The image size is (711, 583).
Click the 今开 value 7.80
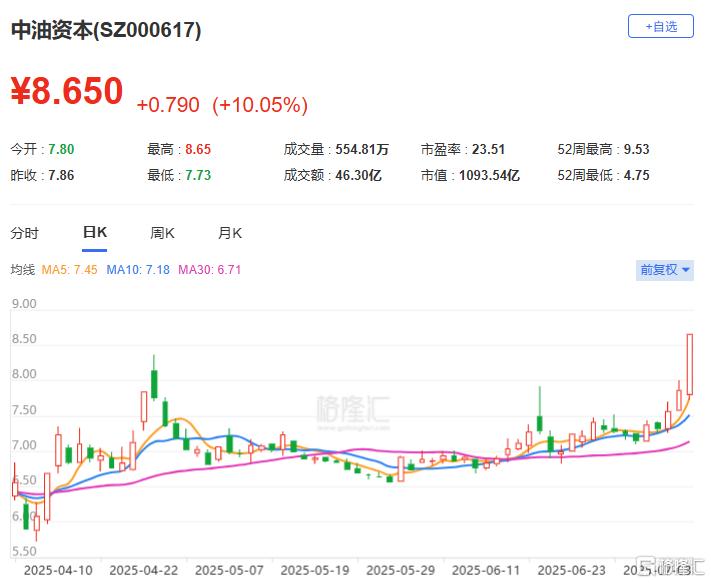point(61,149)
